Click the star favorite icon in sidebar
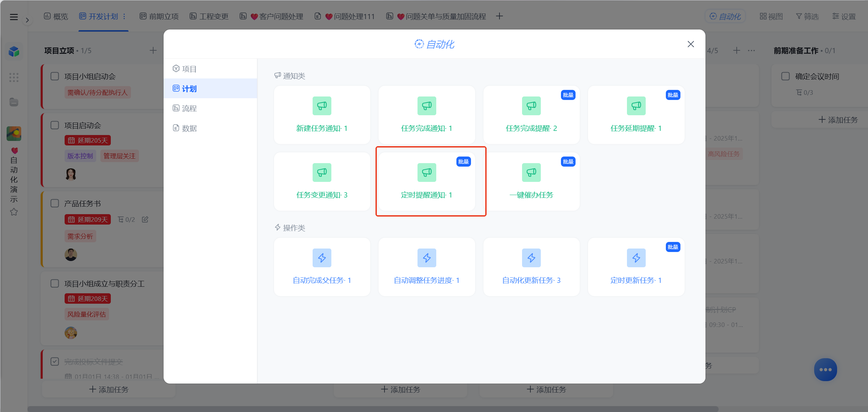The width and height of the screenshot is (868, 412). click(x=14, y=212)
